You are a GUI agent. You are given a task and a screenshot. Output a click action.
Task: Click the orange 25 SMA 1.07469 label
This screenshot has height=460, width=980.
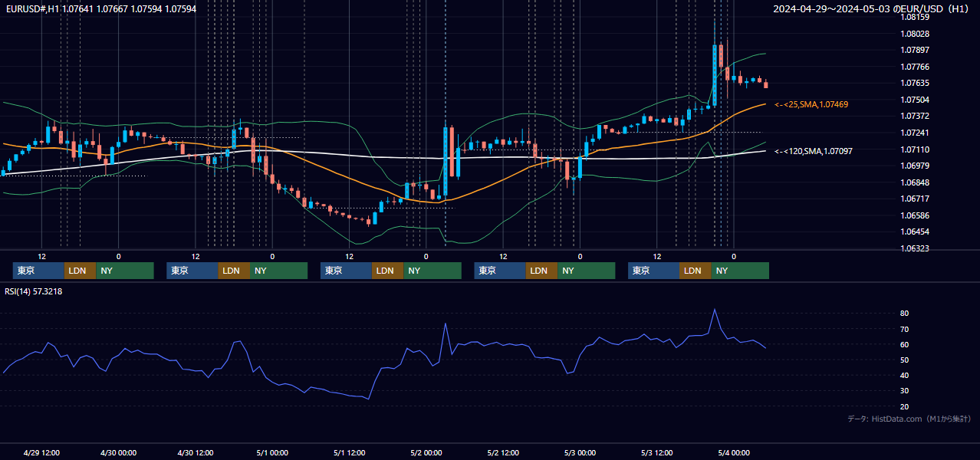pos(811,104)
